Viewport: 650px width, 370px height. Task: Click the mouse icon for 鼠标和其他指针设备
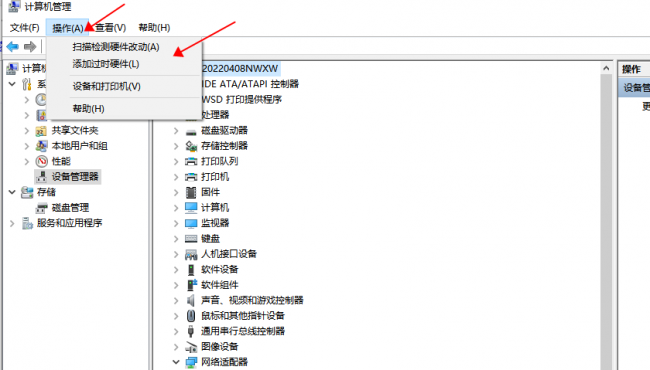click(191, 316)
